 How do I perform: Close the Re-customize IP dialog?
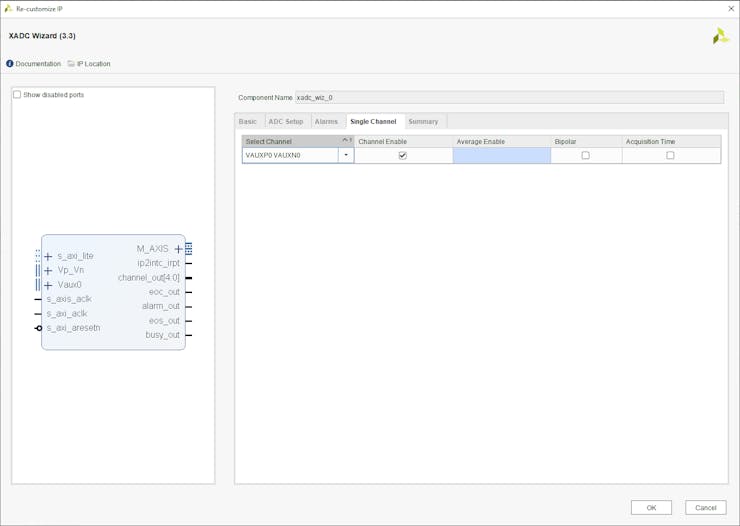731,8
